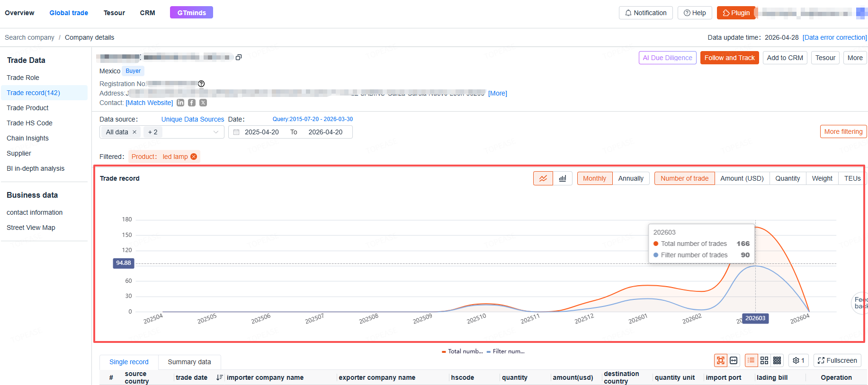Screen dimensions: 868x385
Task: Select Quantity metric
Action: (787, 178)
